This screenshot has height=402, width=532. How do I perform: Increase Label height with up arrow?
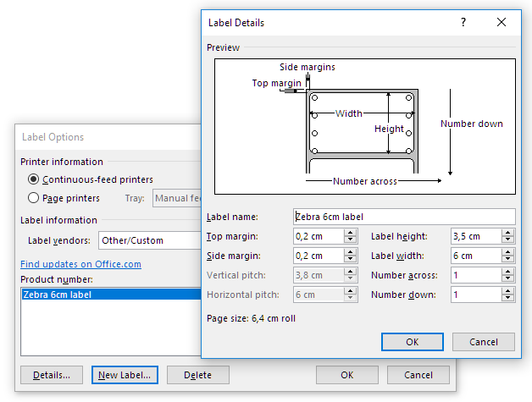click(x=509, y=233)
